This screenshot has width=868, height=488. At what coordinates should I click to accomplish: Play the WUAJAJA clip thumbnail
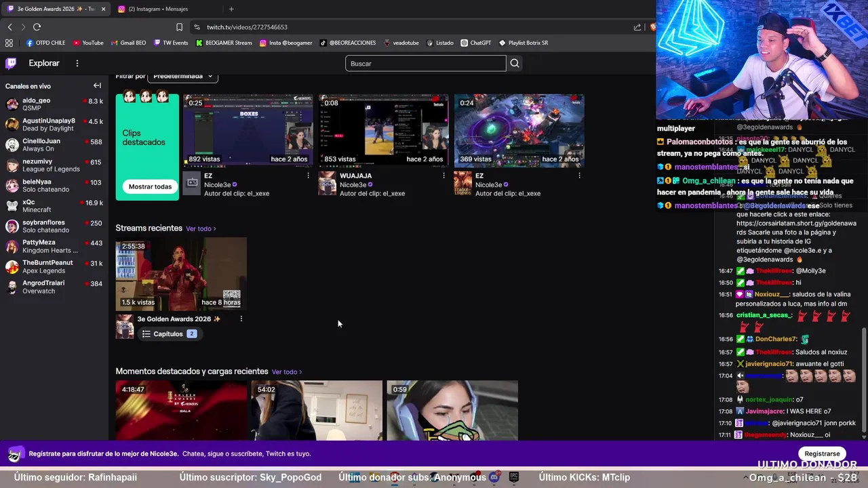click(384, 130)
